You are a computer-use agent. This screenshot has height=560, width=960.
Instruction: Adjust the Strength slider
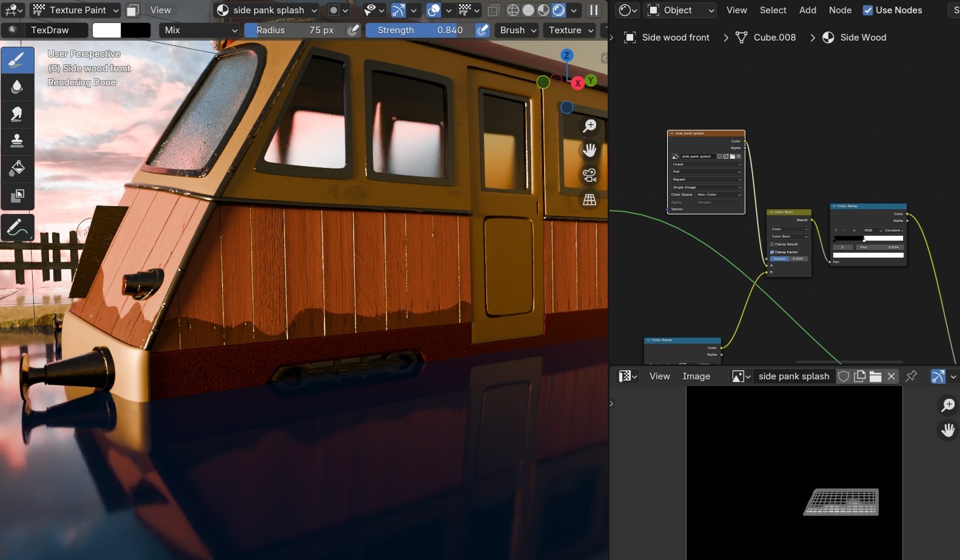(x=420, y=30)
